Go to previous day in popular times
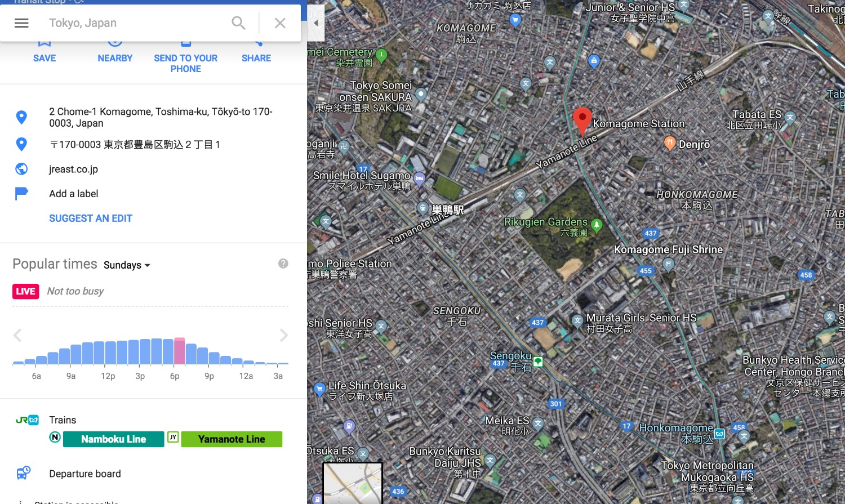The image size is (845, 504). pos(17,336)
